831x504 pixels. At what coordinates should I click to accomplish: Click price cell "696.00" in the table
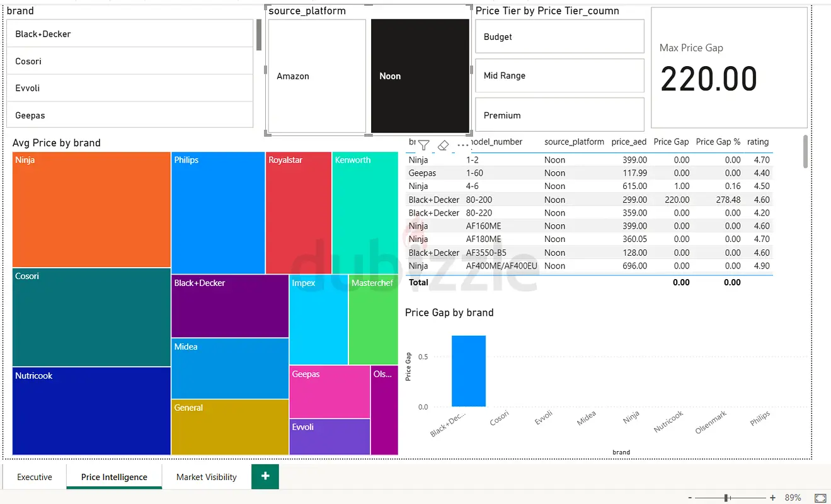click(634, 266)
